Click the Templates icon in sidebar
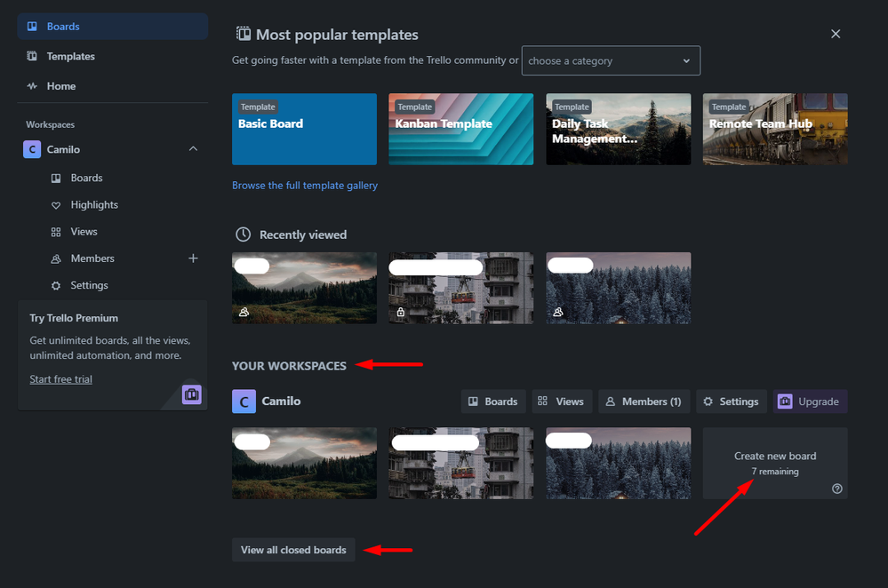Image resolution: width=888 pixels, height=588 pixels. click(32, 57)
